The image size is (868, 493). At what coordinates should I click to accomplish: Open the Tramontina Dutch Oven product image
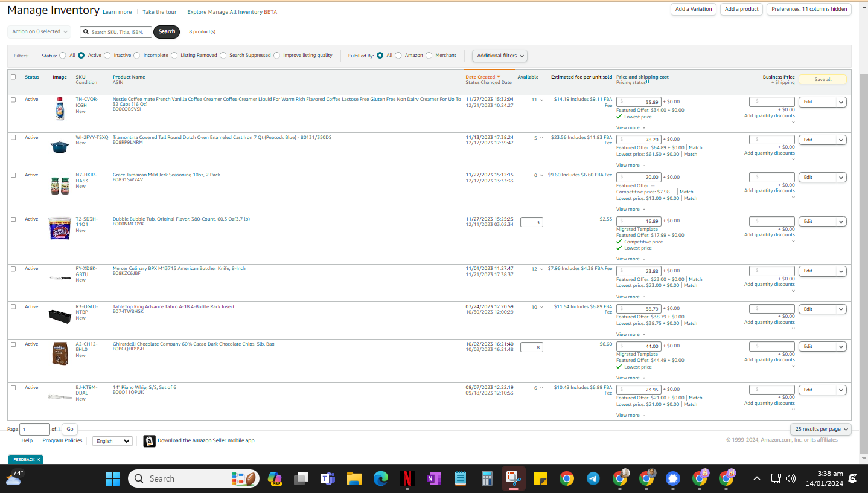click(60, 146)
